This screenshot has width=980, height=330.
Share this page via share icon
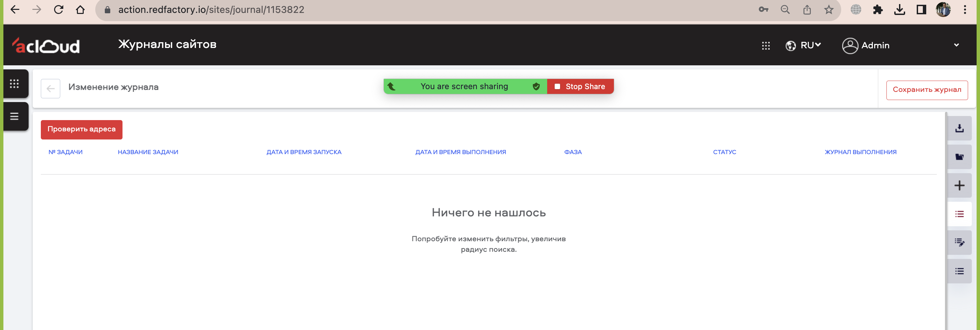coord(807,10)
